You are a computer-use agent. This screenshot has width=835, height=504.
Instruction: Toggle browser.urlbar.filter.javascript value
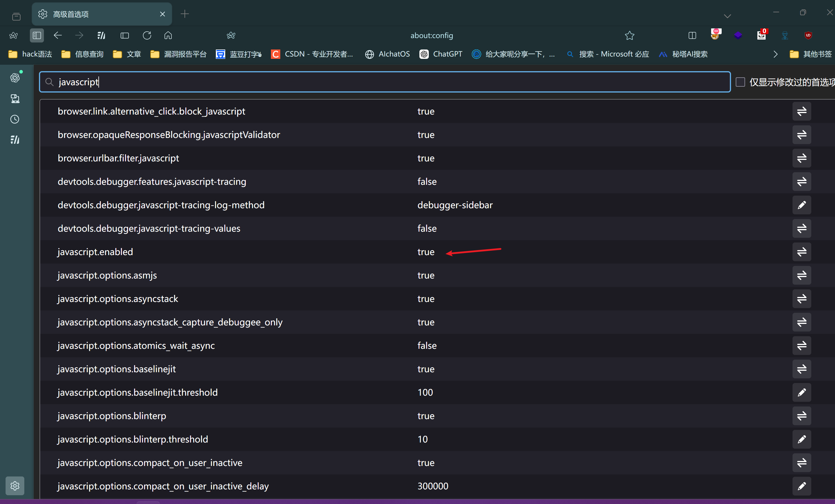pyautogui.click(x=801, y=158)
